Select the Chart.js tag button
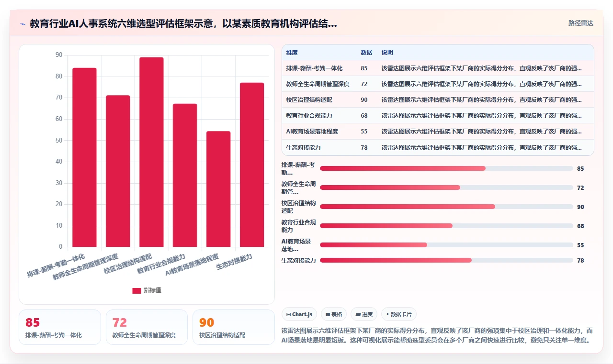The width and height of the screenshot is (613, 364). (299, 314)
